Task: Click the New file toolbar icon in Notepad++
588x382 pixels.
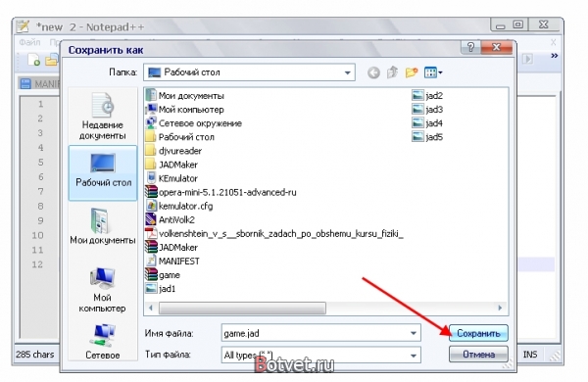Action: coord(34,60)
